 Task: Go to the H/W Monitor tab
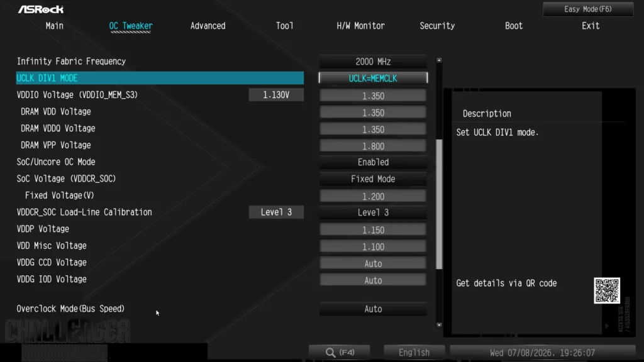pyautogui.click(x=360, y=26)
